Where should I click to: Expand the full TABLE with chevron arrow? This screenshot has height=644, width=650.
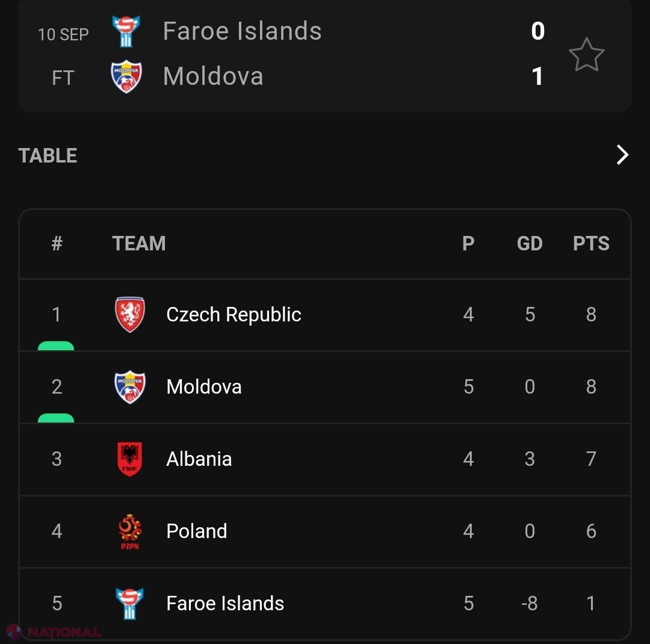tap(622, 155)
